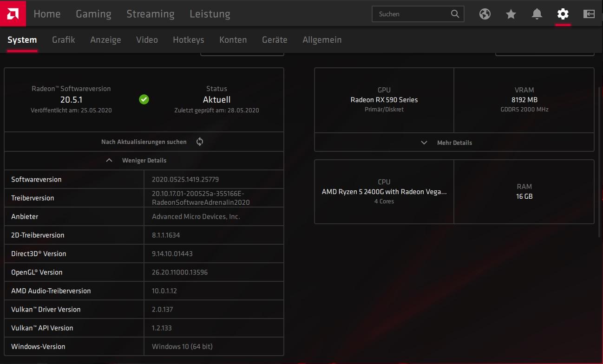The image size is (603, 364).
Task: Open settings gear icon
Action: pyautogui.click(x=563, y=14)
